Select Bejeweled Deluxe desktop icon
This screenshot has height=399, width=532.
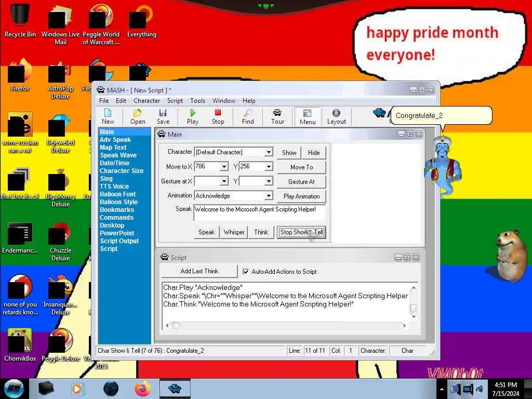[x=60, y=134]
